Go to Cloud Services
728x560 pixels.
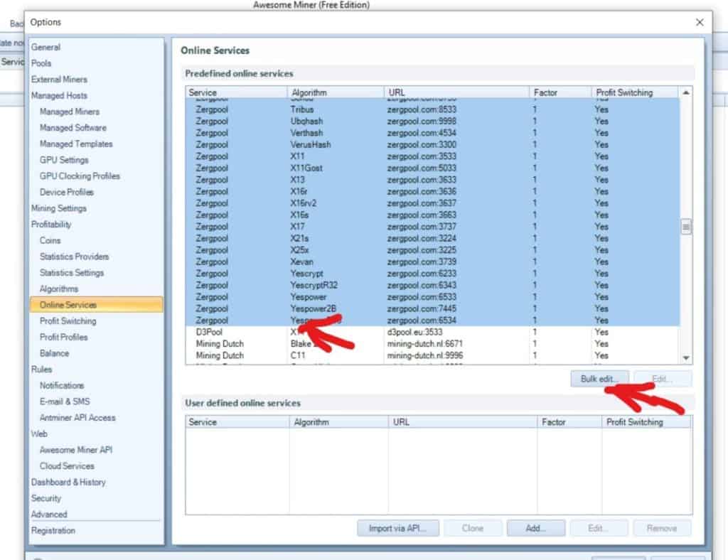pos(67,466)
